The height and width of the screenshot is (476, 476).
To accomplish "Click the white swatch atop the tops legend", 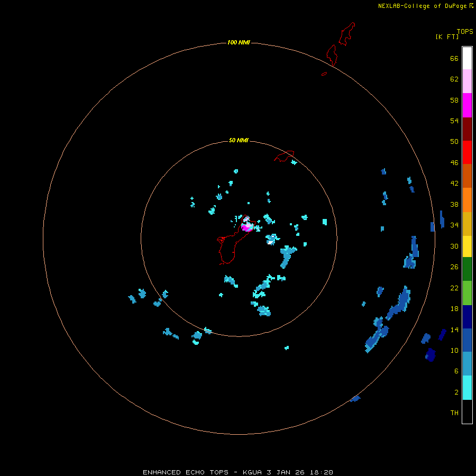I will 467,58.
